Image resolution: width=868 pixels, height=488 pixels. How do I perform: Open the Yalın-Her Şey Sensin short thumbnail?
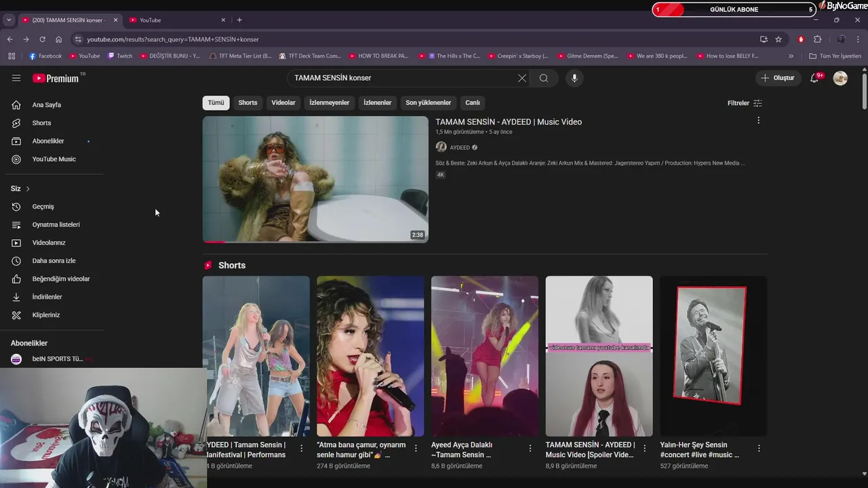[x=713, y=356]
